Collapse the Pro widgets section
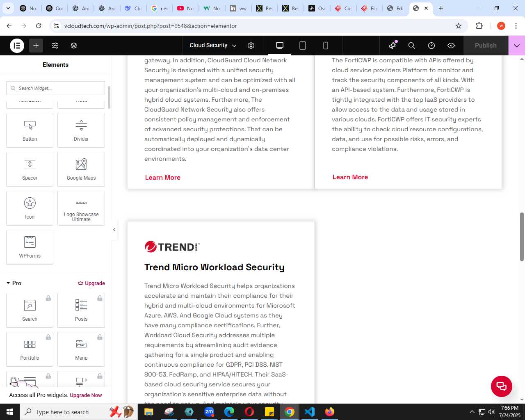The height and width of the screenshot is (420, 525). (14, 283)
